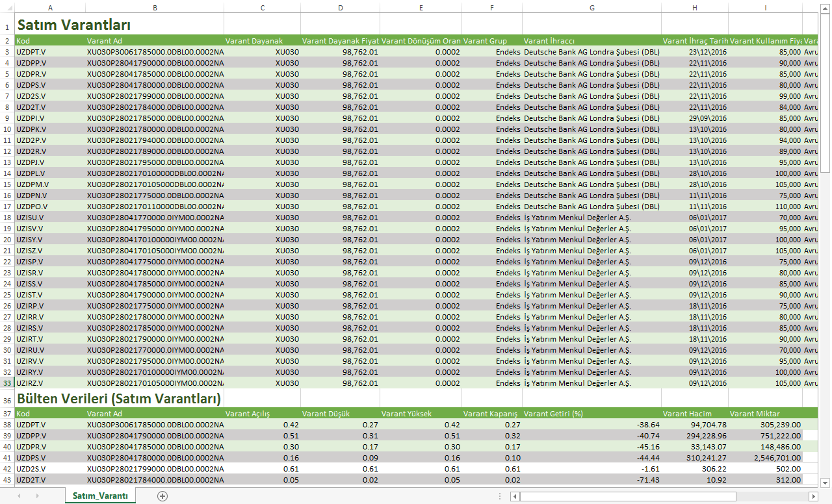Image resolution: width=832 pixels, height=504 pixels.
Task: Click value -1.61 in row 42
Action: (x=592, y=469)
